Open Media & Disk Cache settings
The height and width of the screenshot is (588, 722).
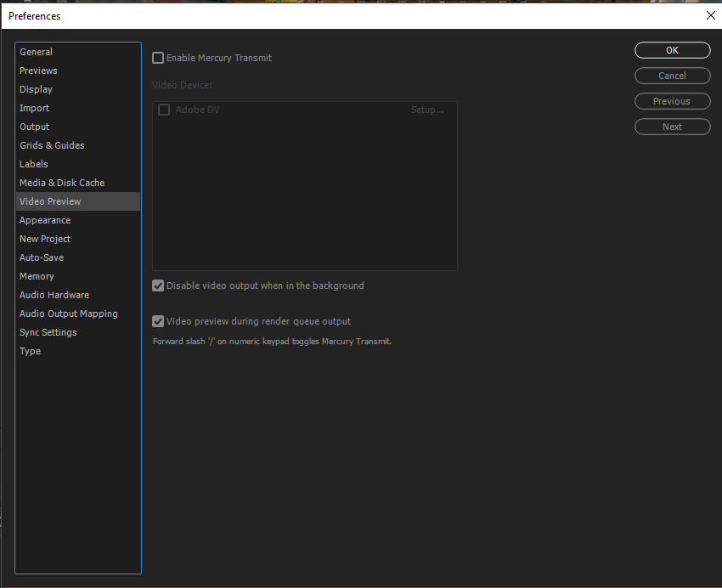tap(62, 183)
